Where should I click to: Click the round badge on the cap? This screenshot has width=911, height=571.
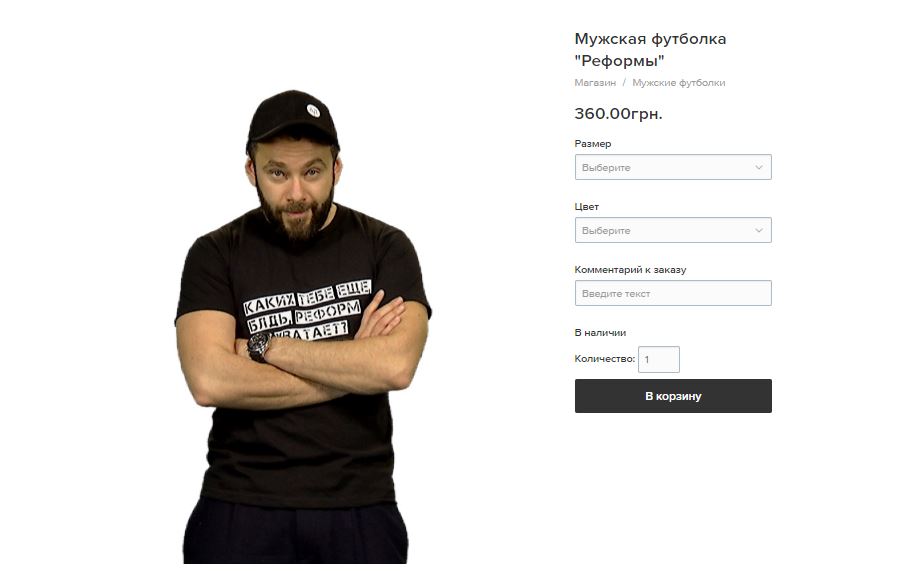click(x=313, y=110)
